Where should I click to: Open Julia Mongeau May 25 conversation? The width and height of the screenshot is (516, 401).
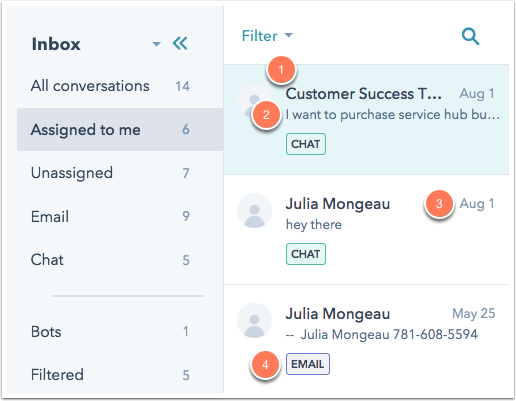click(366, 339)
